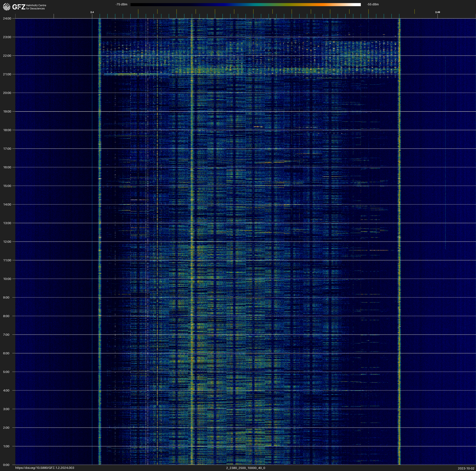Open the doi.org GFZ dataset link
This screenshot has width=476, height=471.
45,468
